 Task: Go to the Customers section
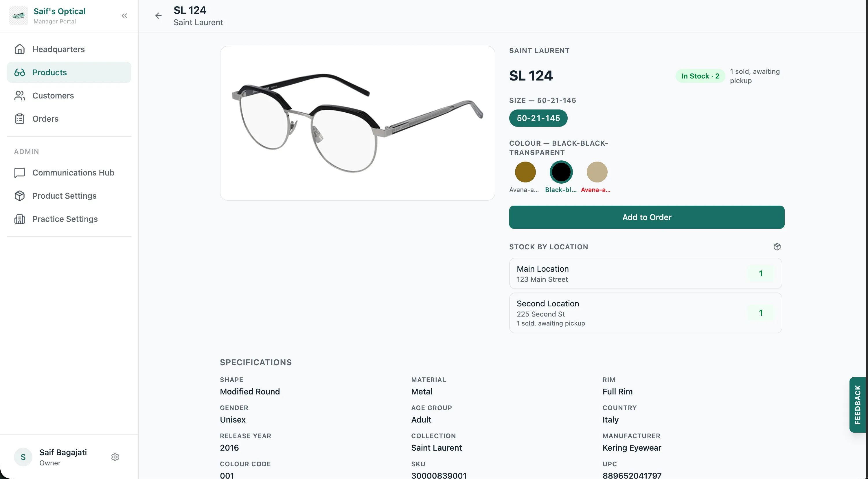point(69,96)
